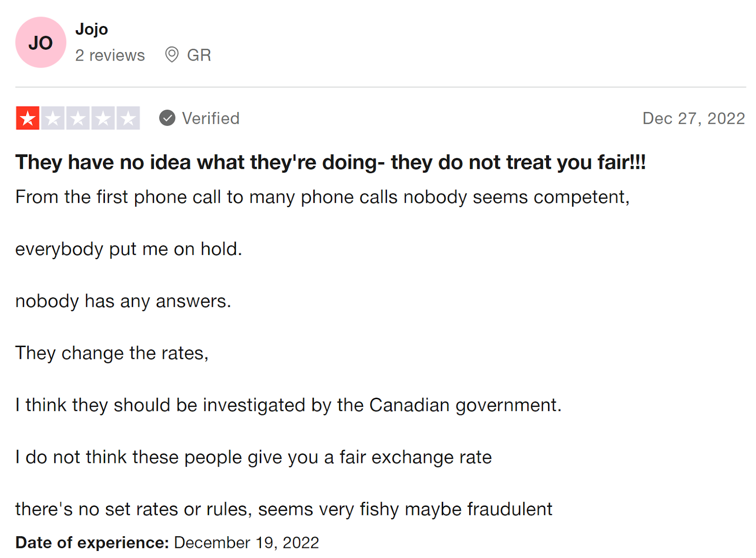Click the Dec 27, 2022 date
The height and width of the screenshot is (558, 756).
pos(693,118)
